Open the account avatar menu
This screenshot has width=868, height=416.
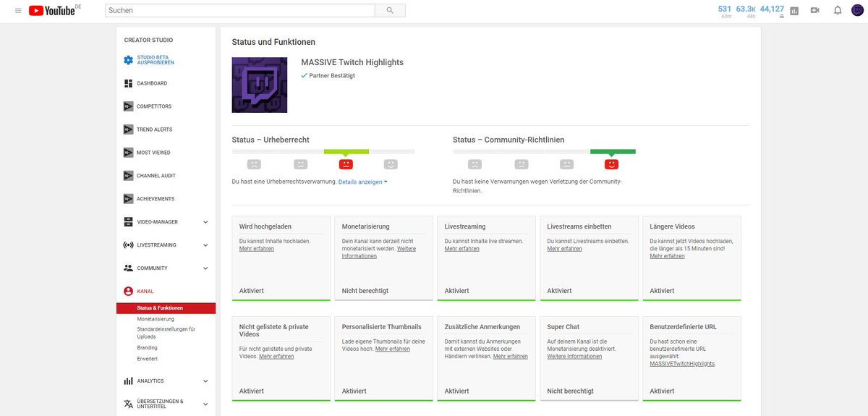[857, 11]
